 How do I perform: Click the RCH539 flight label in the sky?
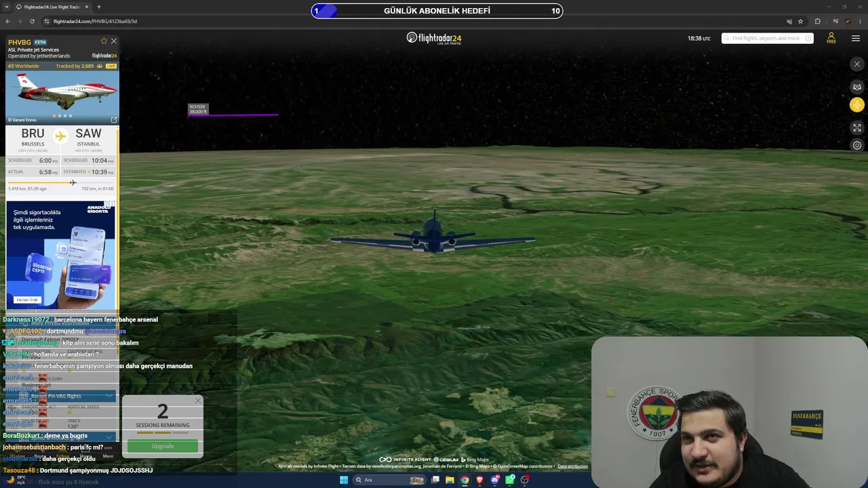(x=197, y=108)
